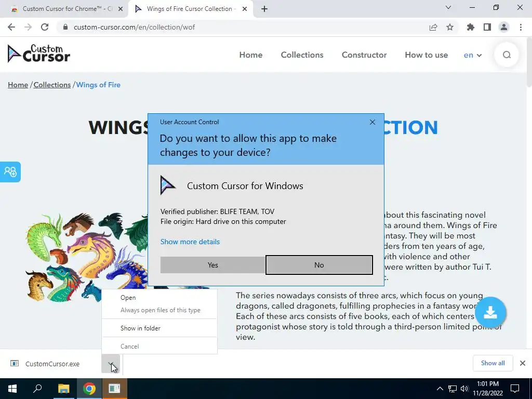The width and height of the screenshot is (532, 399).
Task: Expand Show more details in UAC dialog
Action: [x=190, y=242]
